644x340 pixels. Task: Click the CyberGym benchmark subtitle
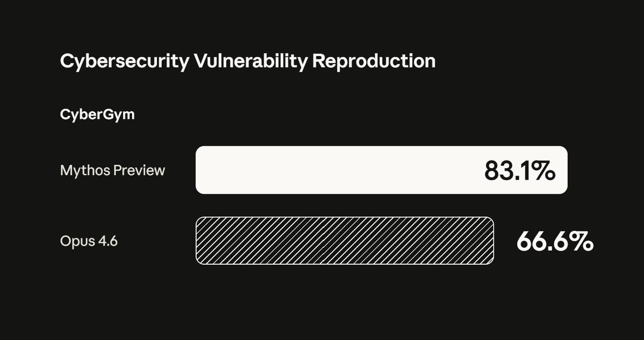click(97, 115)
